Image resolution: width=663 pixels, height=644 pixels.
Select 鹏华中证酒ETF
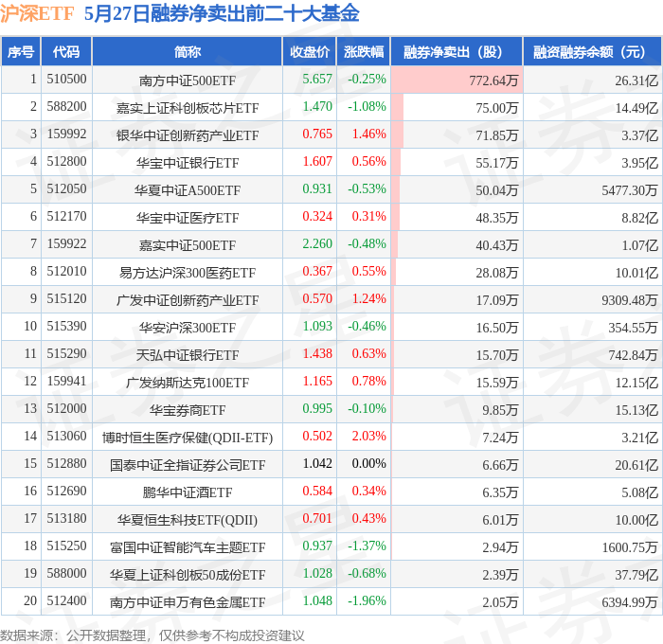[x=188, y=492]
